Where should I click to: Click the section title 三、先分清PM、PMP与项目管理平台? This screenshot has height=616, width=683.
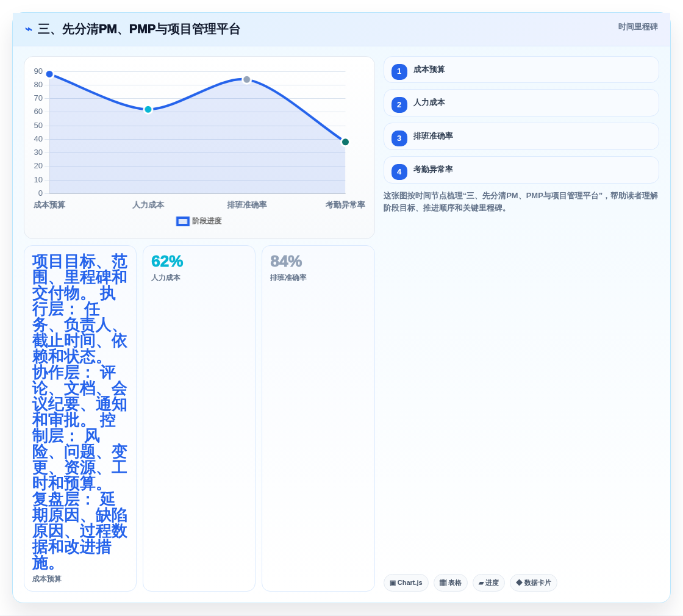139,29
